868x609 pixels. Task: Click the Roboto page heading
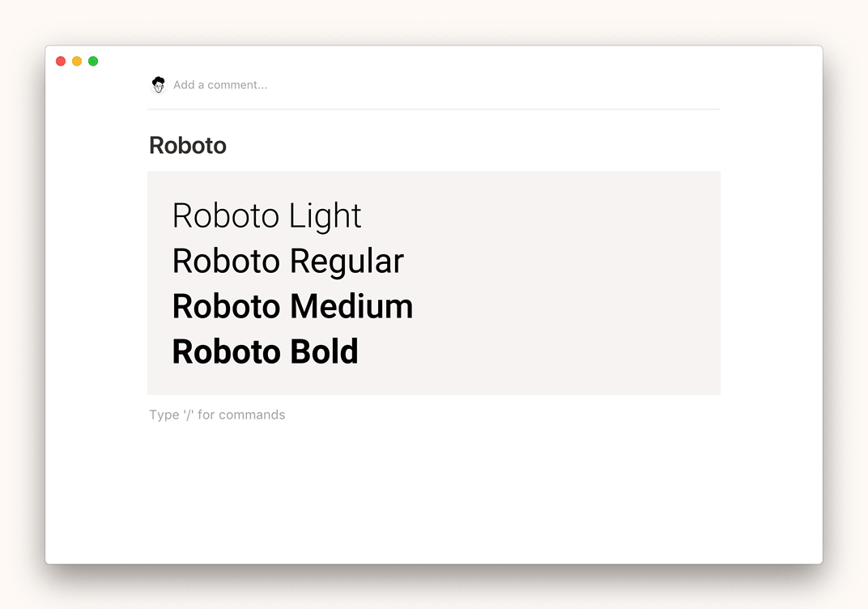tap(188, 146)
